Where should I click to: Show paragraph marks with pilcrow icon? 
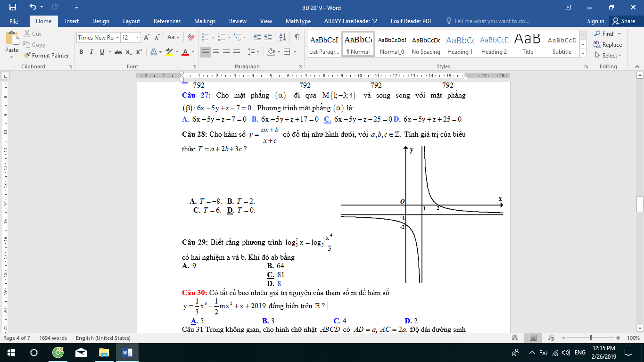[x=297, y=37]
